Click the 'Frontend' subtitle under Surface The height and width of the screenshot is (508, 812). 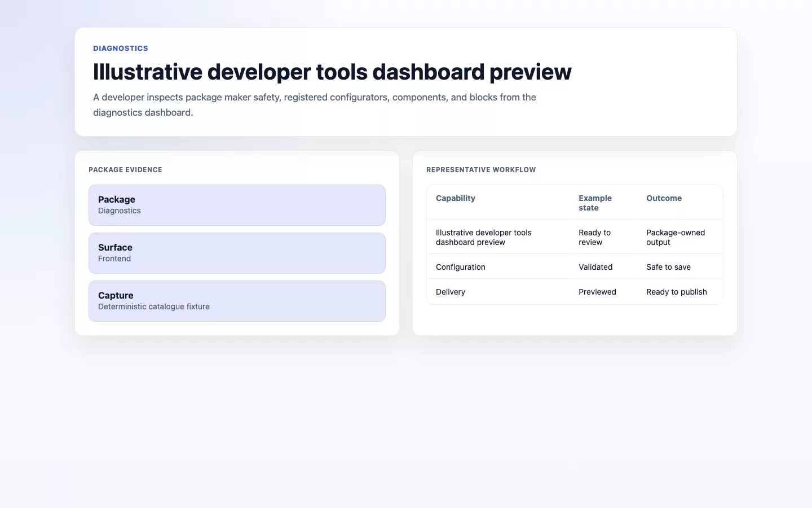114,259
